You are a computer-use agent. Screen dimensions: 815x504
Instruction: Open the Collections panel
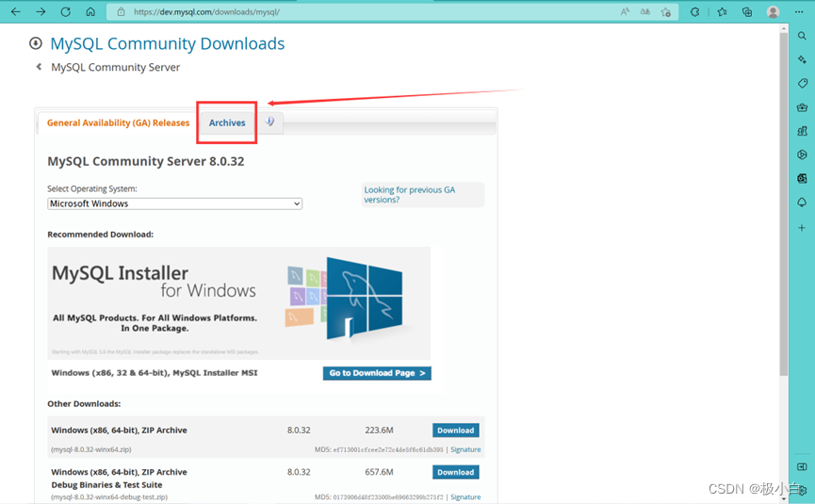pos(747,11)
